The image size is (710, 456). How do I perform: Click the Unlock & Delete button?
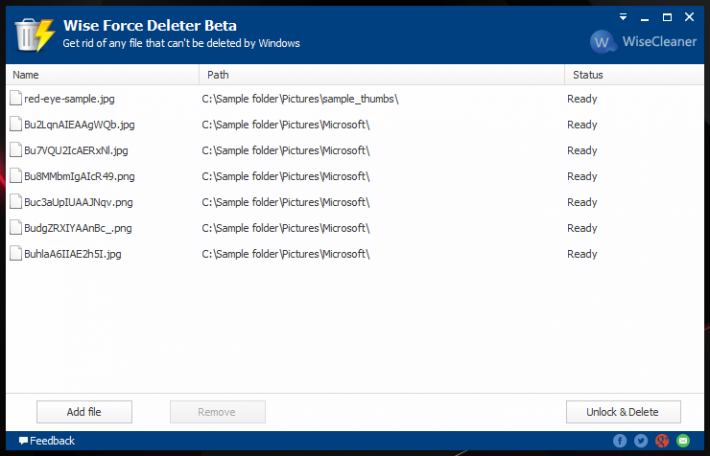coord(623,412)
